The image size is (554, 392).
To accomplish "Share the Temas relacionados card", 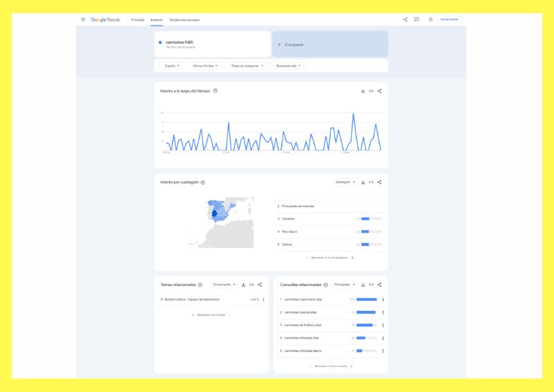I will 260,285.
